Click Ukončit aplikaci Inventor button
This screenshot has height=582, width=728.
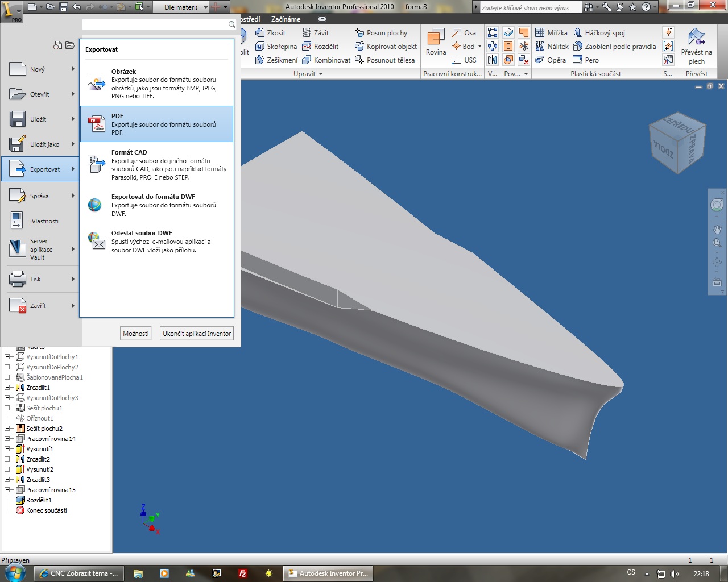pos(197,334)
